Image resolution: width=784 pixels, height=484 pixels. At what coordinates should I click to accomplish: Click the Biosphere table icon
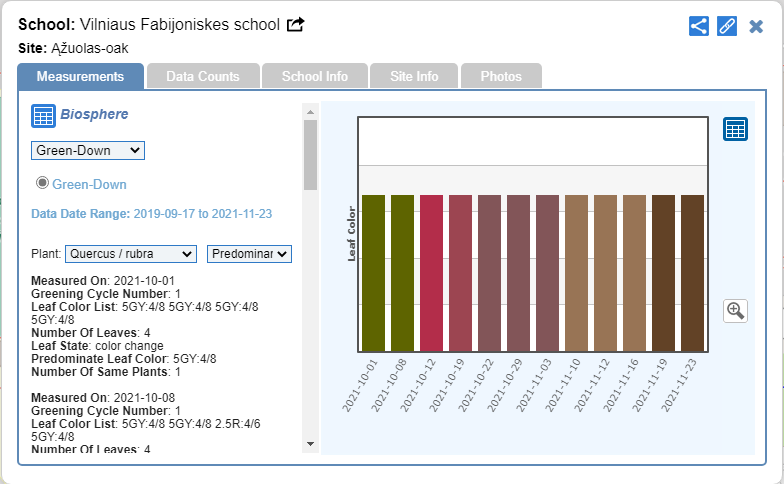(43, 116)
